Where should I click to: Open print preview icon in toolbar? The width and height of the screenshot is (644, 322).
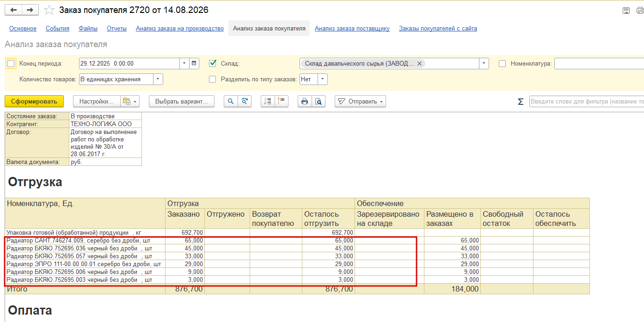click(319, 102)
